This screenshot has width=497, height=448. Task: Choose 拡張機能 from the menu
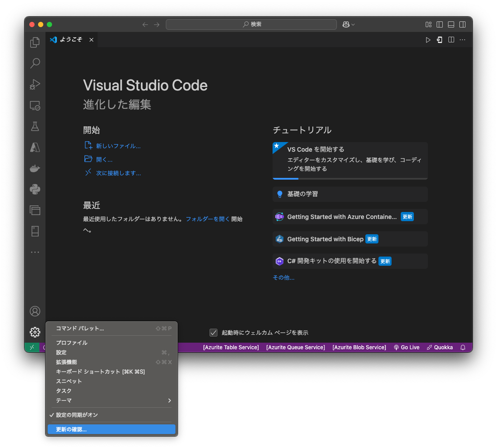pos(111,362)
